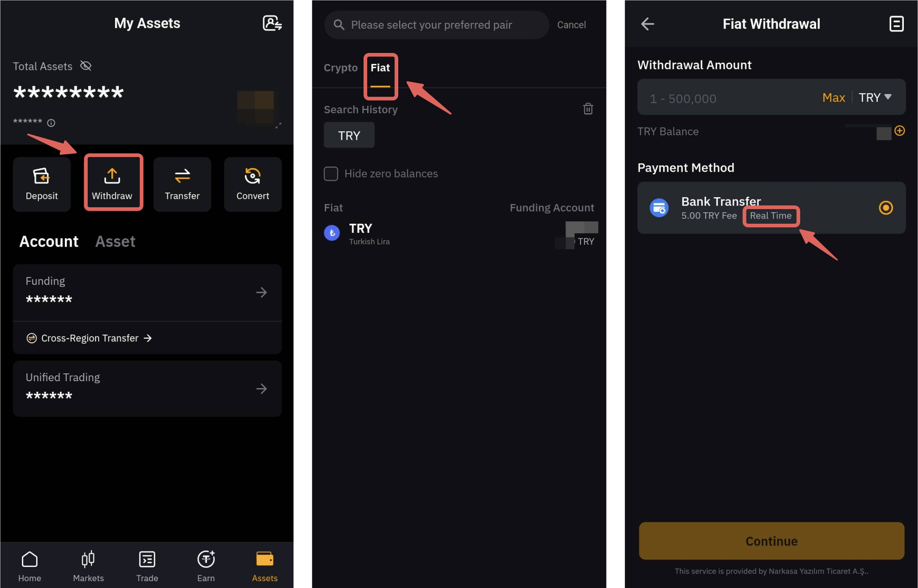Tap the Transfer icon button
The height and width of the screenshot is (588, 918).
tap(182, 184)
